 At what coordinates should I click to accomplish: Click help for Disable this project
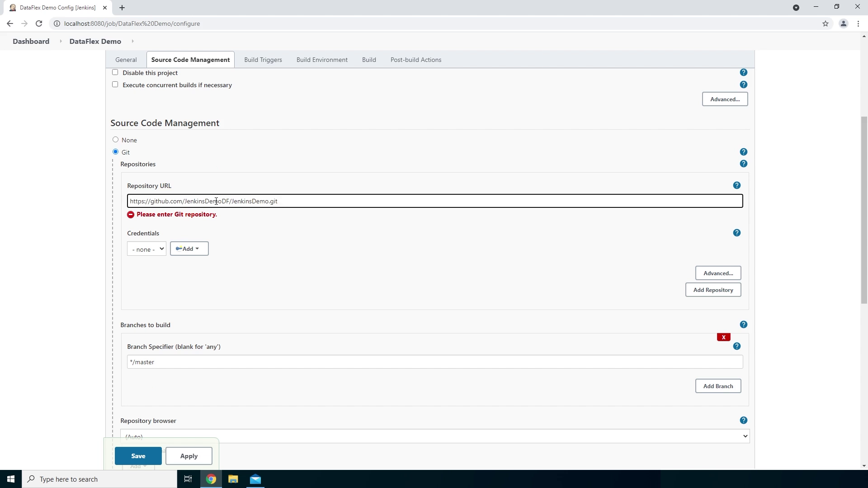744,72
